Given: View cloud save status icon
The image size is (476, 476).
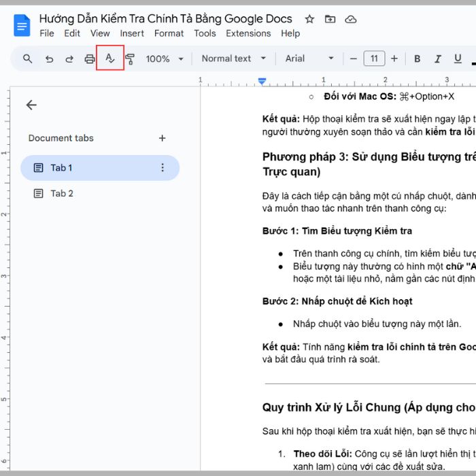Looking at the screenshot, I should pyautogui.click(x=351, y=20).
